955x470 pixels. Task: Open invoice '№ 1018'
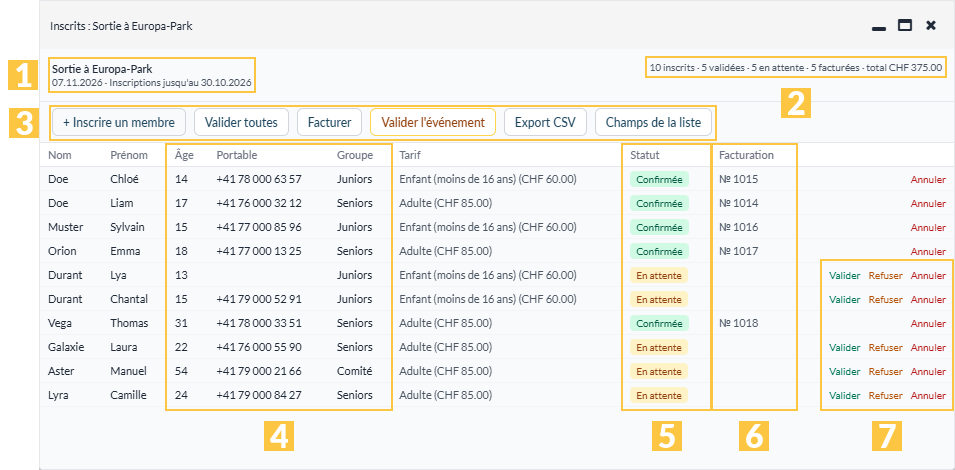click(738, 323)
